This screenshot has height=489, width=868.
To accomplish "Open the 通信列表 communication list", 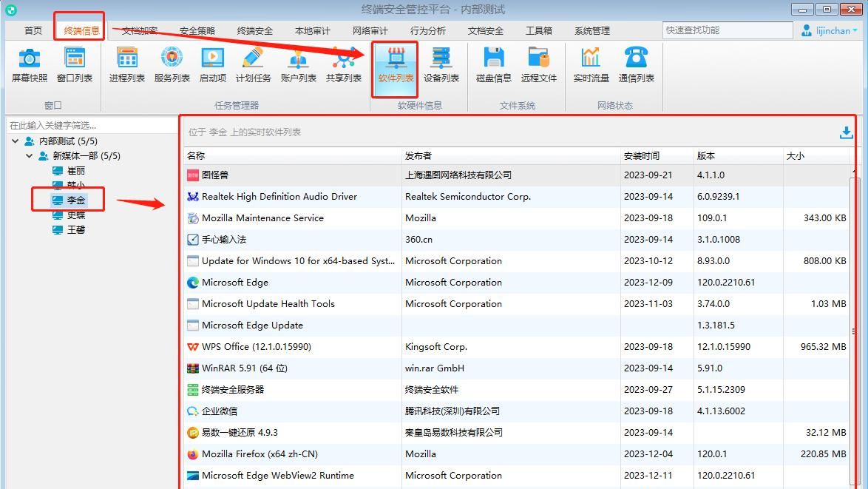I will click(x=636, y=65).
